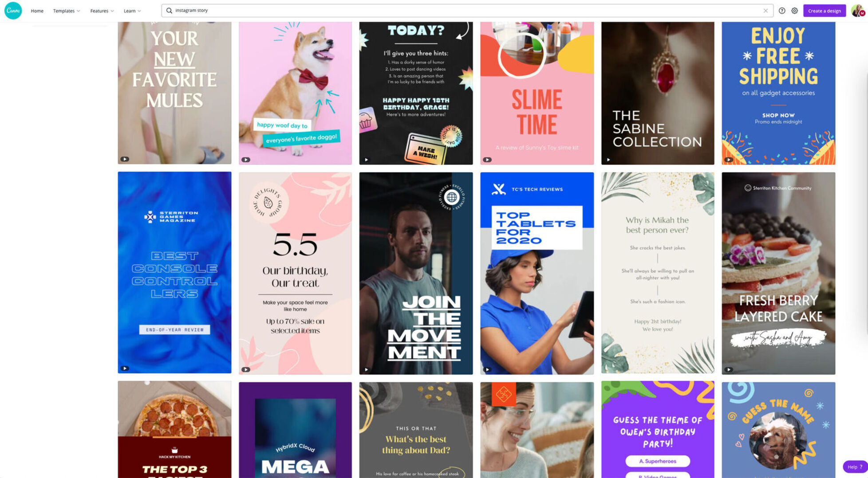Expand the Learn dropdown menu
Viewport: 868px width, 478px height.
pos(132,11)
